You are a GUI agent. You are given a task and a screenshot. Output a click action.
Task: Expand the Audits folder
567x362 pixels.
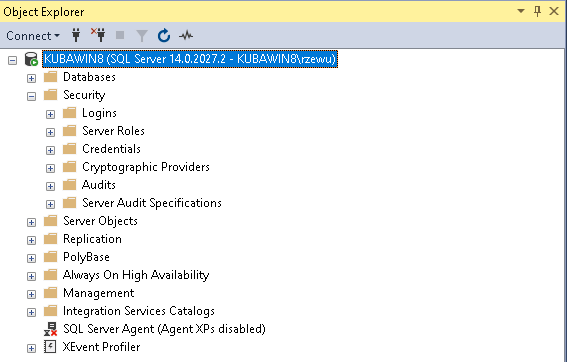50,187
